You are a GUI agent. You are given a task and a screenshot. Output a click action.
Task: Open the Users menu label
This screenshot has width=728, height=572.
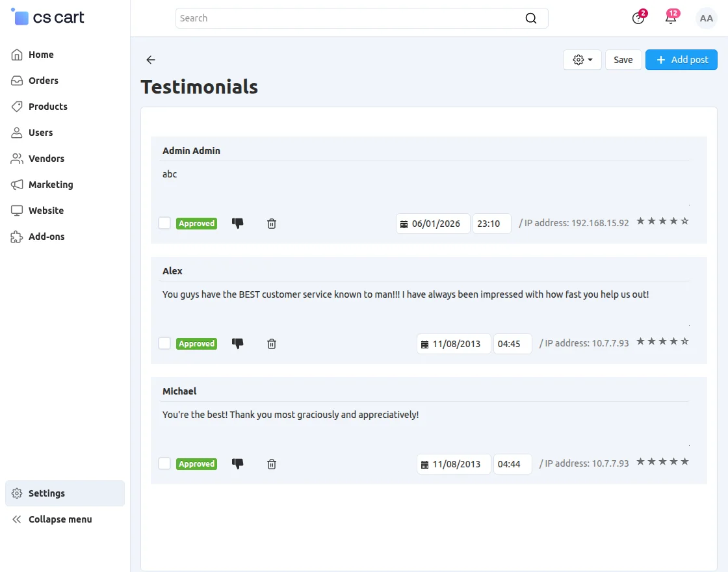41,133
